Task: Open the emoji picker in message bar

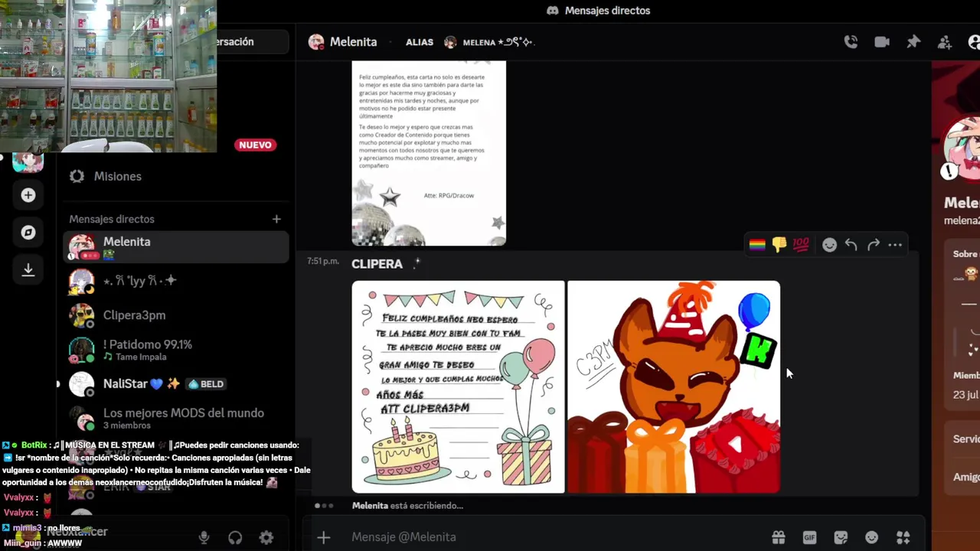Action: [x=871, y=537]
